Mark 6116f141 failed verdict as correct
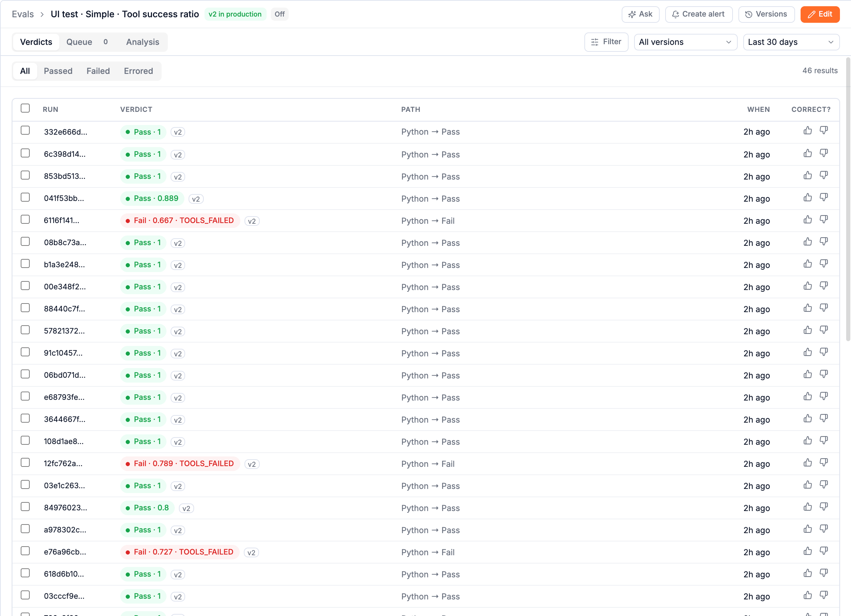Image resolution: width=851 pixels, height=616 pixels. (x=807, y=220)
